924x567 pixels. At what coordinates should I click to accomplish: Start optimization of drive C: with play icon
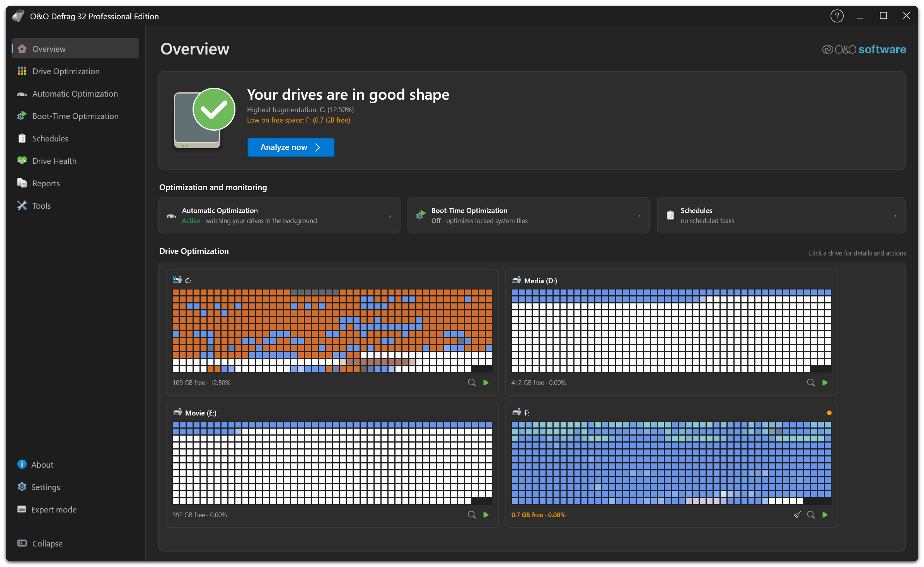click(x=486, y=383)
